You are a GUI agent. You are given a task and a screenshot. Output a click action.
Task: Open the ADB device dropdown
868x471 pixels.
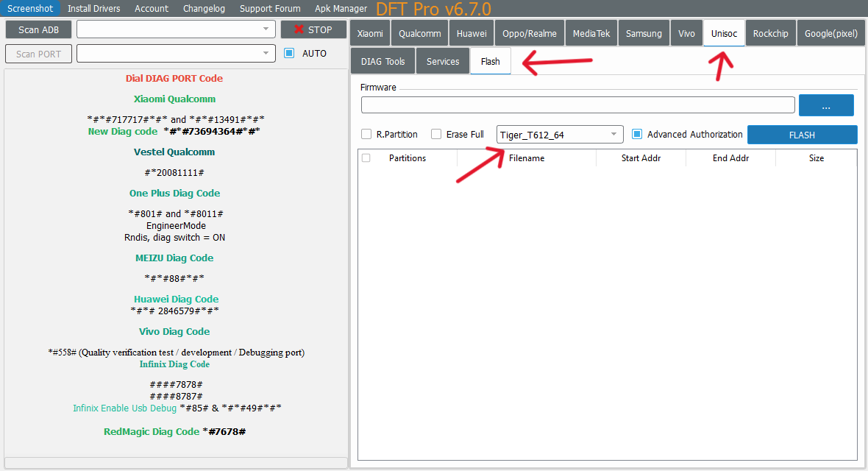pyautogui.click(x=176, y=29)
